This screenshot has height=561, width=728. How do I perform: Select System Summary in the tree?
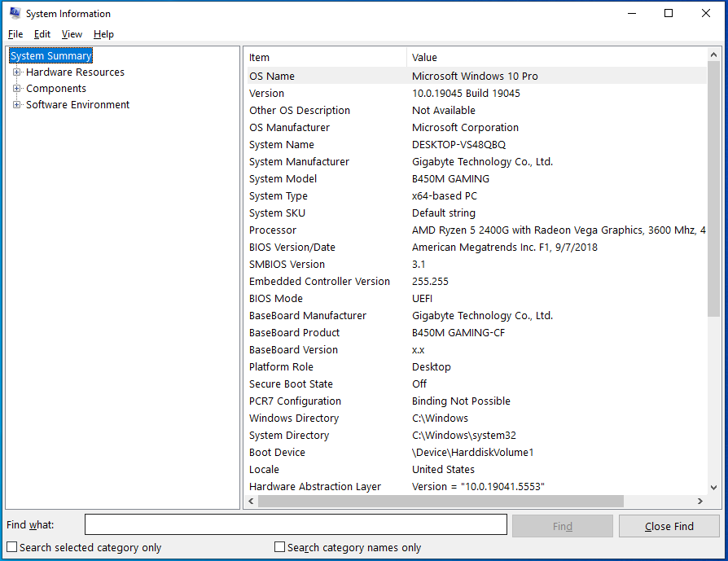pos(51,55)
